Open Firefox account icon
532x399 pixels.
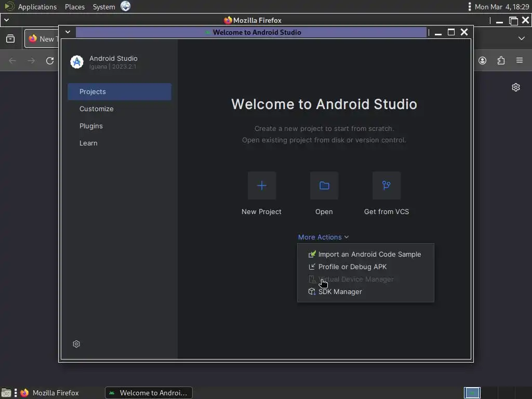point(482,60)
